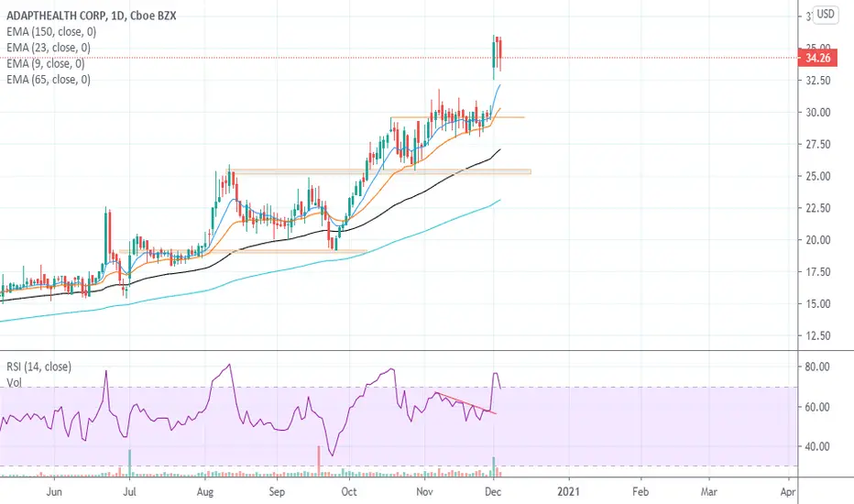854x504 pixels.
Task: Click the Oct date axis label
Action: pos(348,491)
